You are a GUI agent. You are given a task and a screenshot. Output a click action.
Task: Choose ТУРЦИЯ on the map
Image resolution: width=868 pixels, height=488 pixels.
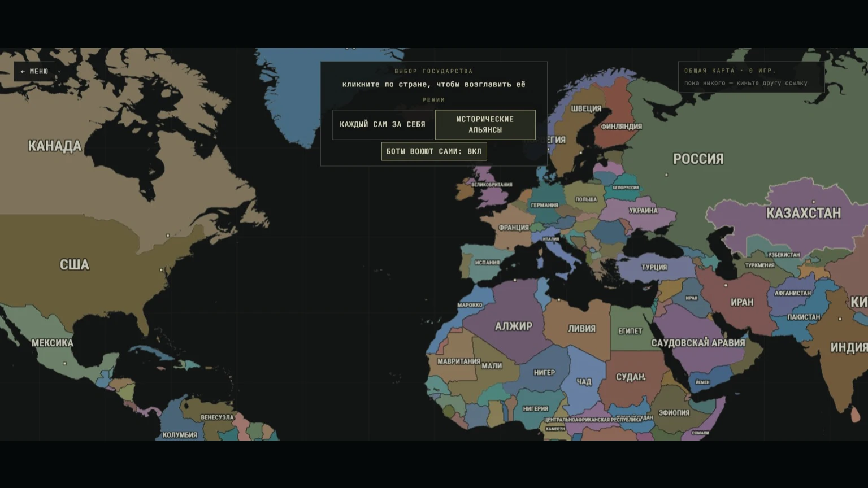(x=654, y=268)
